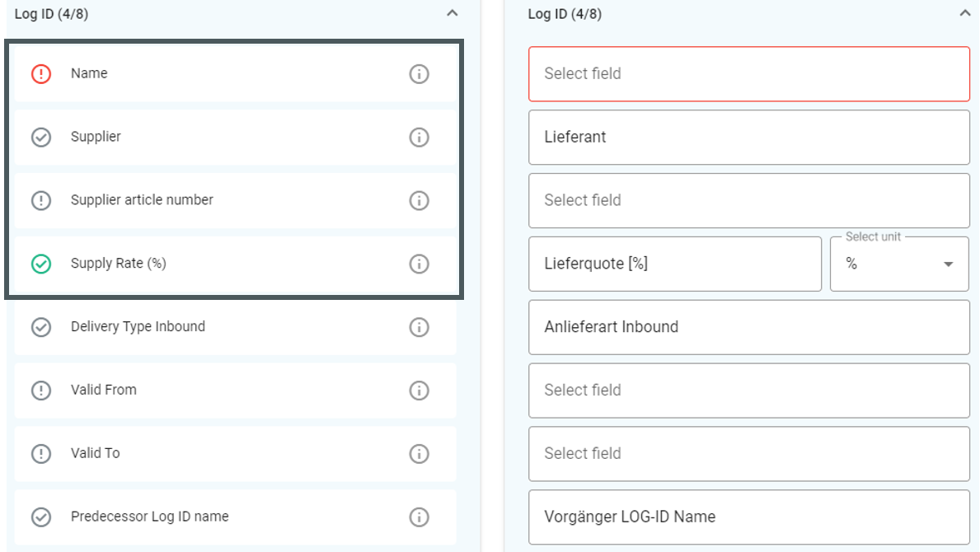Open the Lieferant field selector
Viewport: 980px width, 552px height.
click(748, 137)
